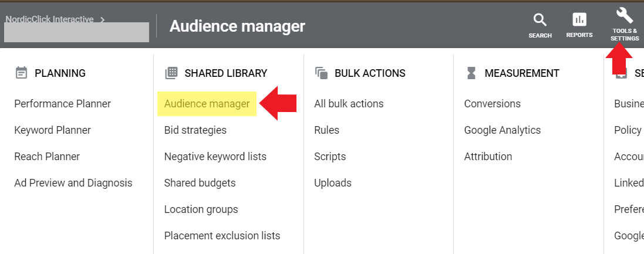Open Tools & Settings wrench icon
Screen dimensions: 644x254
(624, 16)
